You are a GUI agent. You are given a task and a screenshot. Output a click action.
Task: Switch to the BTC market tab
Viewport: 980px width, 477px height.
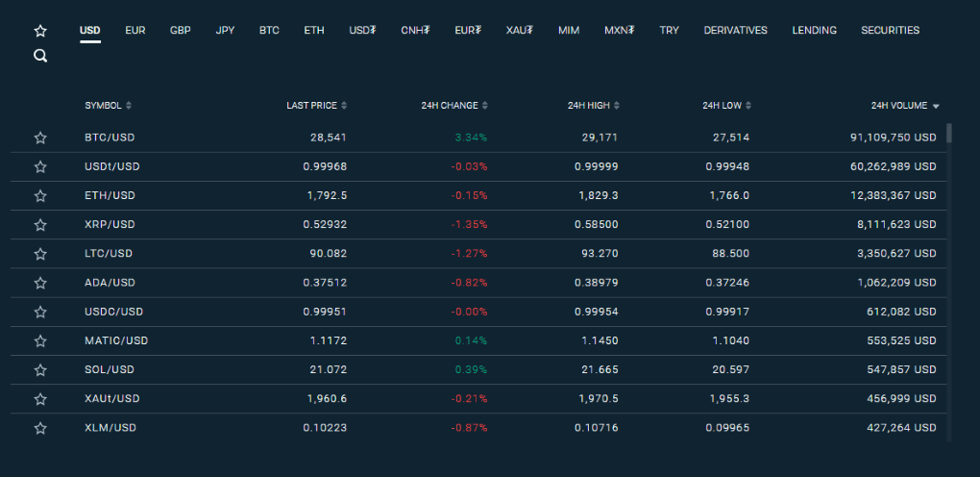(x=269, y=30)
